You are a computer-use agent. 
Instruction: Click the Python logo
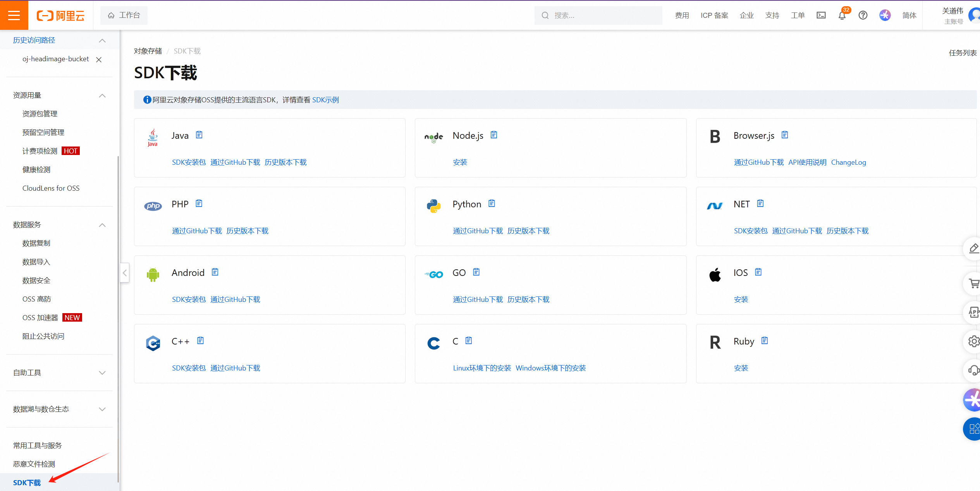coord(434,206)
